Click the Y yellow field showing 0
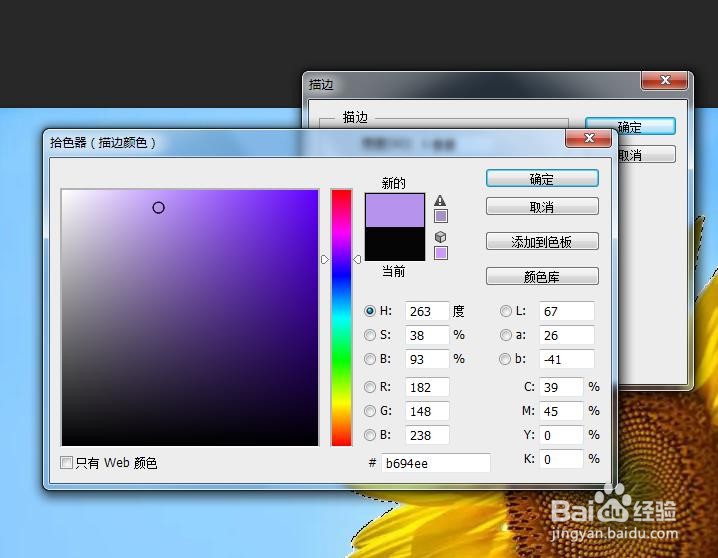718x558 pixels. coord(561,435)
